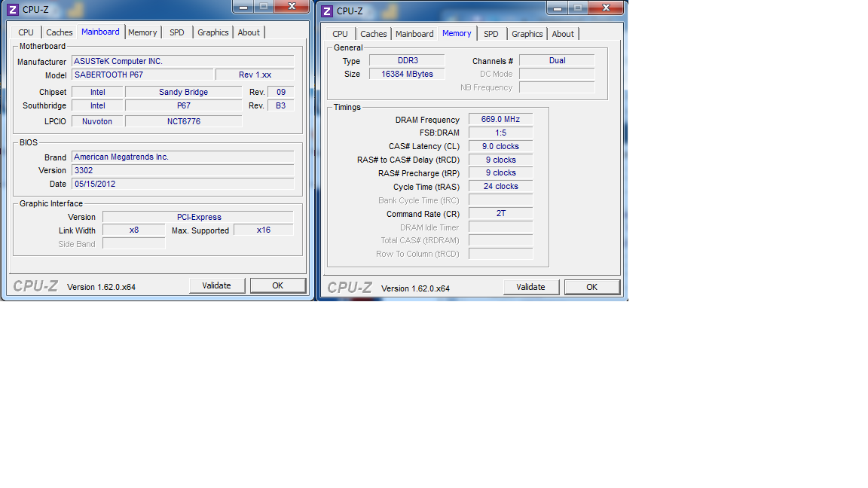Minimize the left CPU-Z window

coord(243,7)
